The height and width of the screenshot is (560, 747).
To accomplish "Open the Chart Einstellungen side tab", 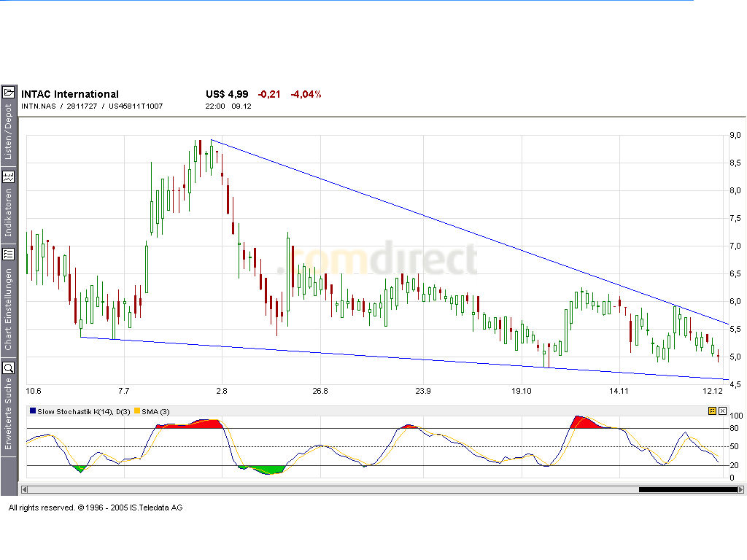I will [x=8, y=309].
